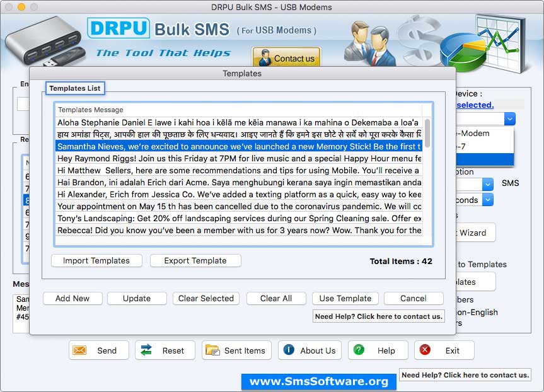Open the seconds delay dropdown arrow
Viewport: 544px width, 392px height.
pos(488,200)
